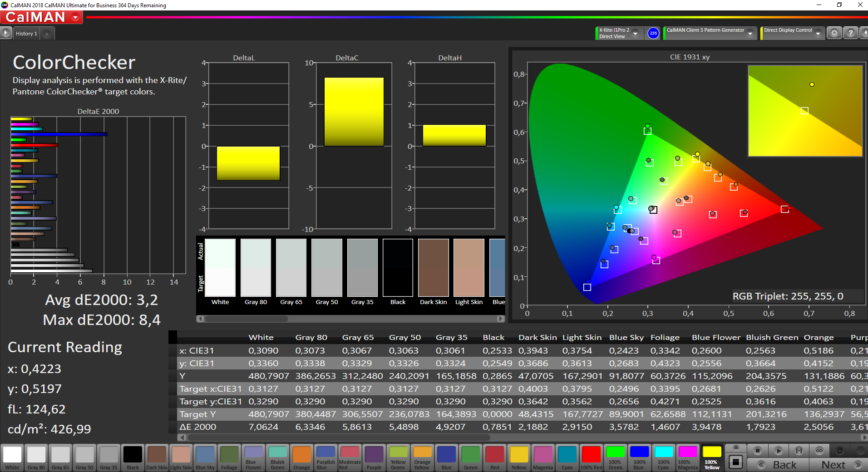Select the Light Skin patch button
This screenshot has height=472, width=868.
pos(181,457)
